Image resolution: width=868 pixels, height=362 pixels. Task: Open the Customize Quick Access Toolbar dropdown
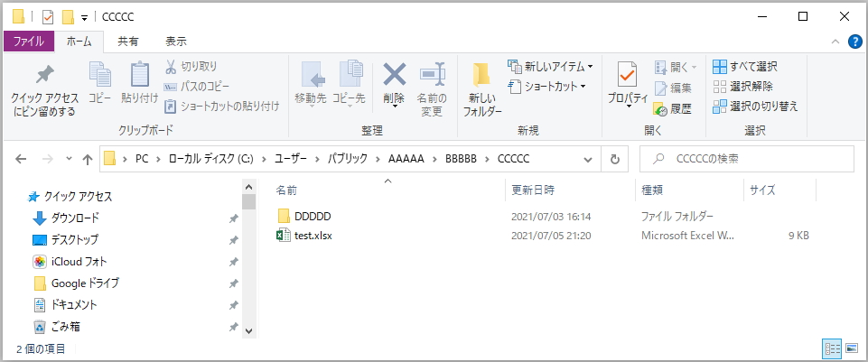(84, 18)
